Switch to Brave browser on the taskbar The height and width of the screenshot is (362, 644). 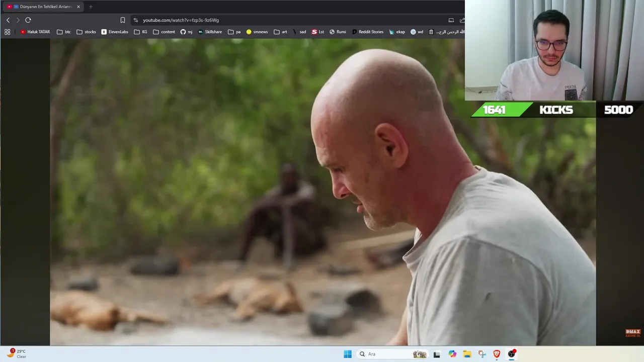click(x=497, y=354)
